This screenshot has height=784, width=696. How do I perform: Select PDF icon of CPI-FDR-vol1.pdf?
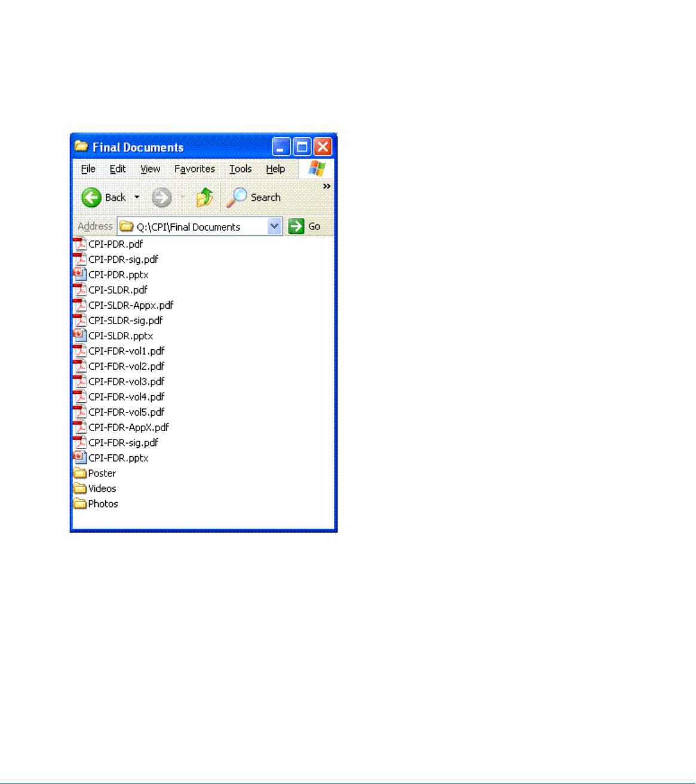tap(80, 351)
